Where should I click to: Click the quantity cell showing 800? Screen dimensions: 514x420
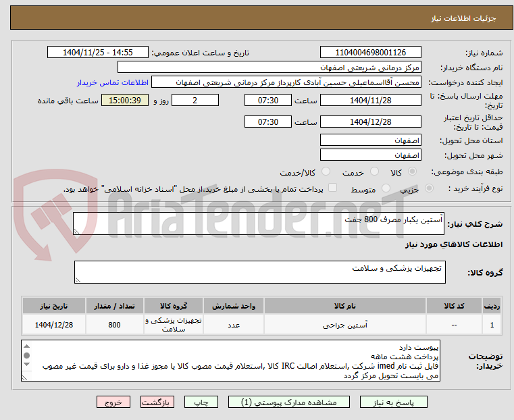click(x=114, y=325)
